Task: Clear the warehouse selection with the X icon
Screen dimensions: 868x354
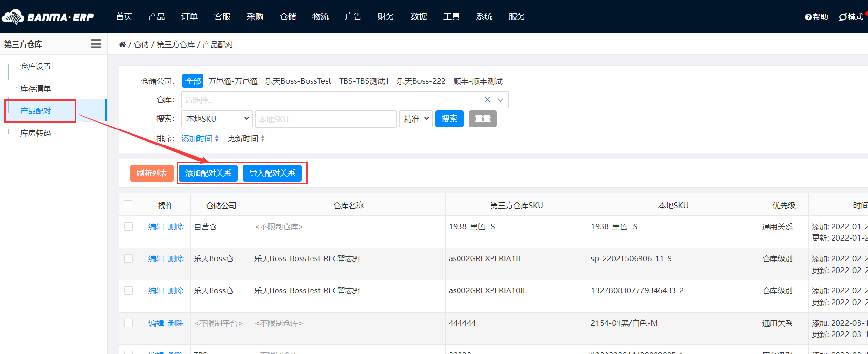Action: point(487,99)
